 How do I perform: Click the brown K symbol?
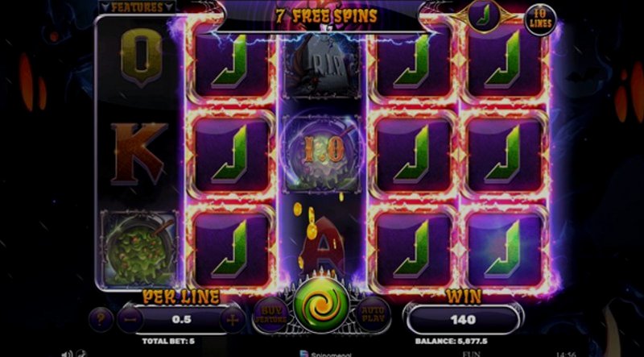(x=138, y=153)
